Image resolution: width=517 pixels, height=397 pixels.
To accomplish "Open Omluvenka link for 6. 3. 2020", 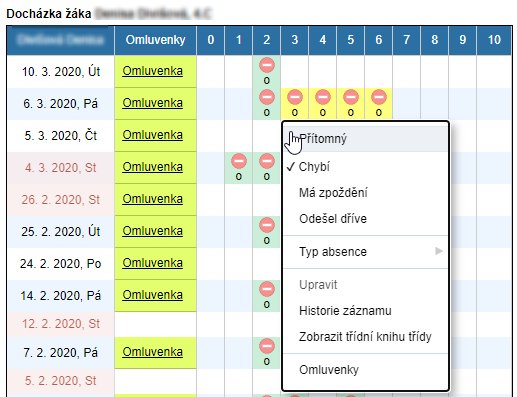I will (153, 103).
